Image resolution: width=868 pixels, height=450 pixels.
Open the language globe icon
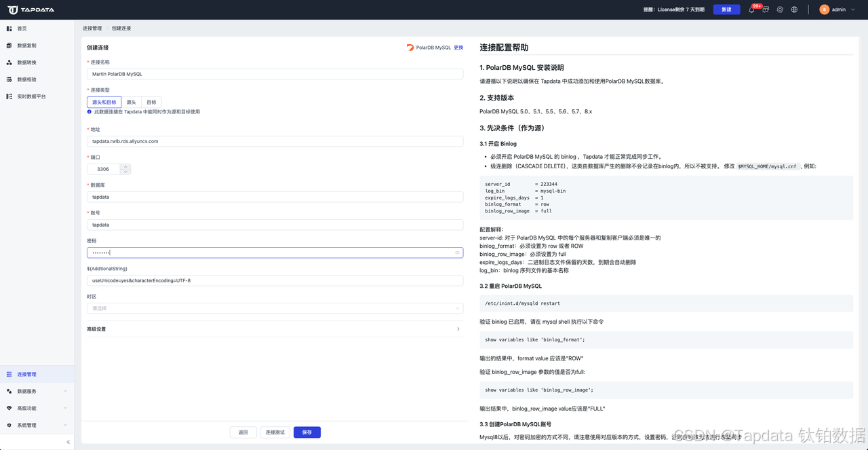[x=794, y=10]
